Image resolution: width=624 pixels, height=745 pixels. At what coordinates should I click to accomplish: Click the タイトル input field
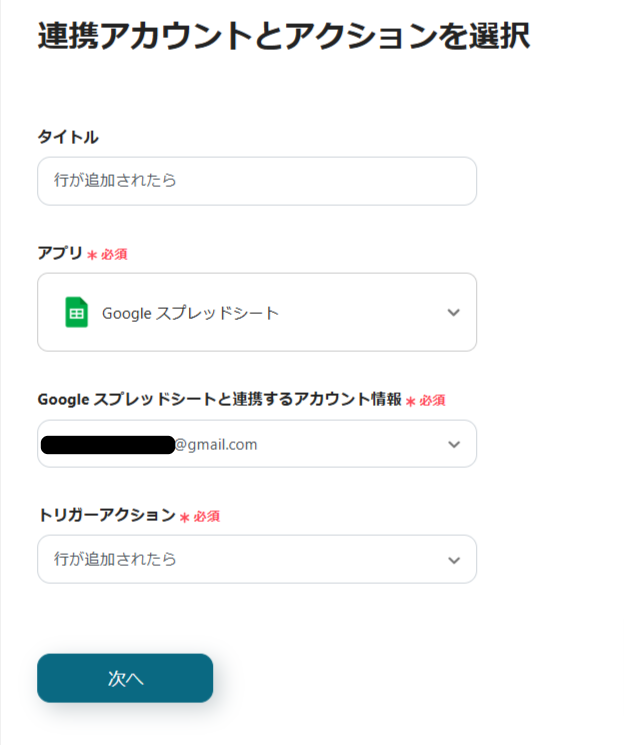tap(257, 181)
